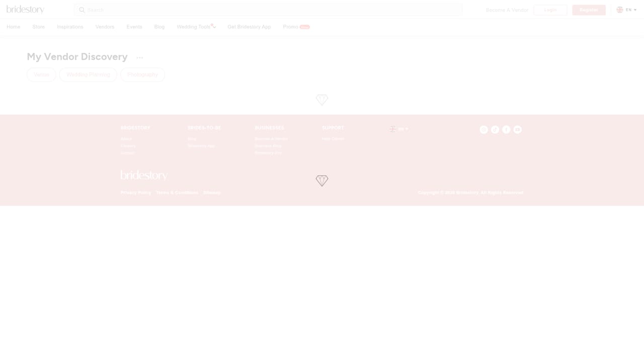Open Events in navigation bar
Image resolution: width=644 pixels, height=362 pixels.
134,27
